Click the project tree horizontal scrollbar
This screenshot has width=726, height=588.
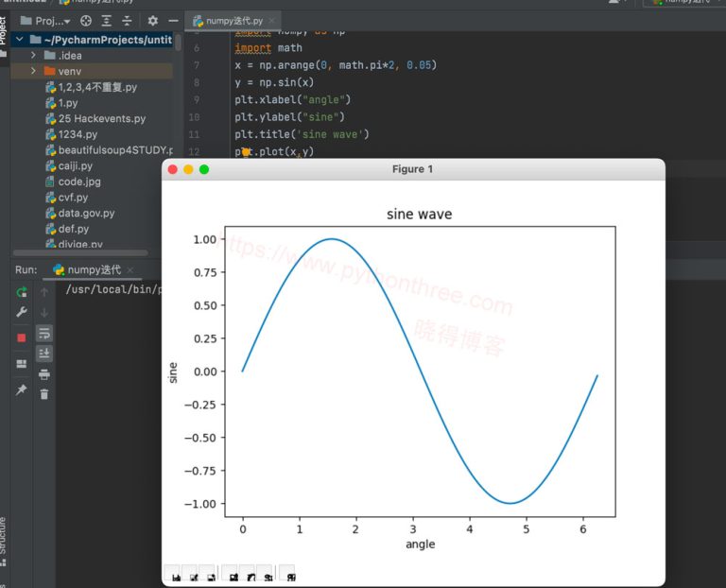point(79,252)
